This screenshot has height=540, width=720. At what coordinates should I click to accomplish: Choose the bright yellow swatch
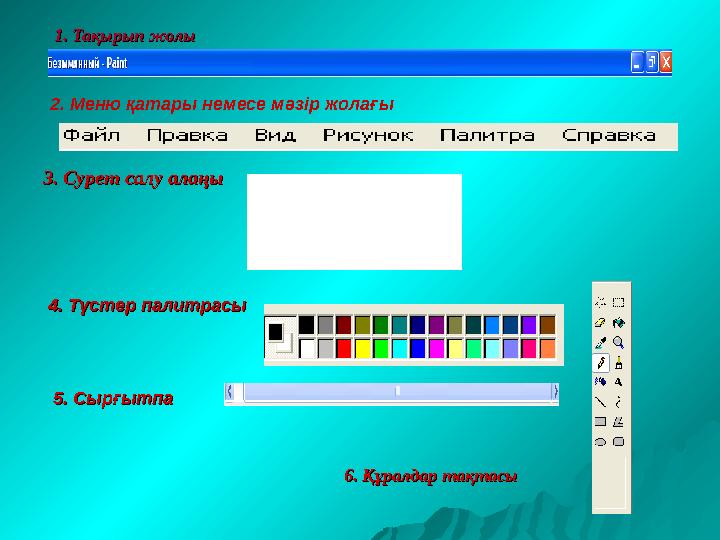click(x=362, y=349)
